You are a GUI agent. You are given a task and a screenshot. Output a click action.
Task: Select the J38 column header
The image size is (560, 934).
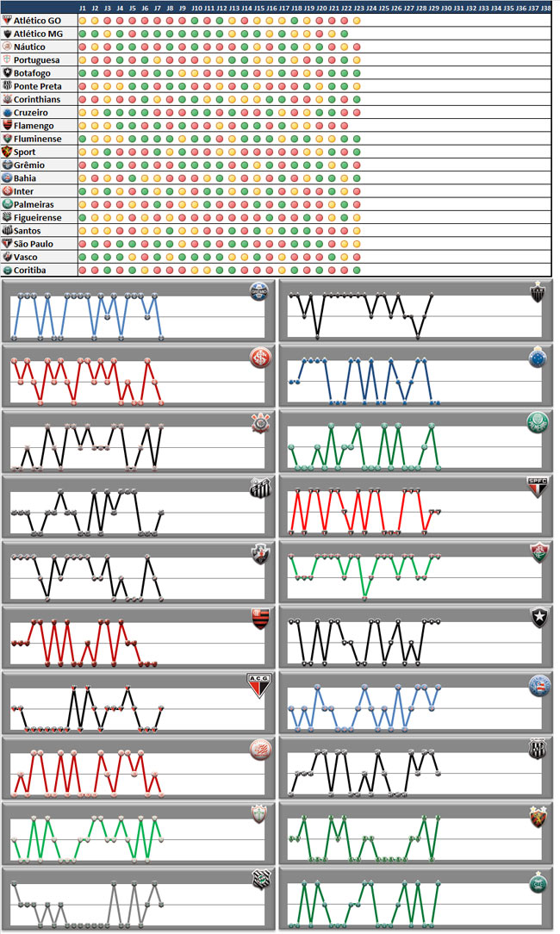pos(545,8)
